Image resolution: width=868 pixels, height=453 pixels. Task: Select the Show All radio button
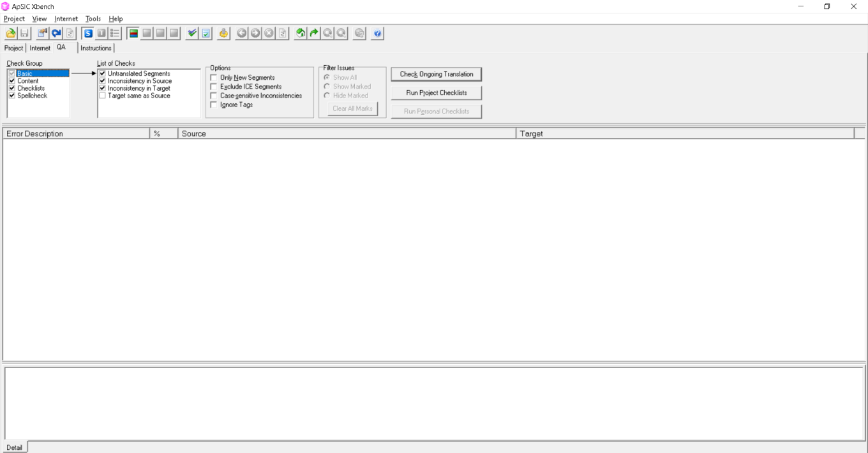tap(327, 77)
